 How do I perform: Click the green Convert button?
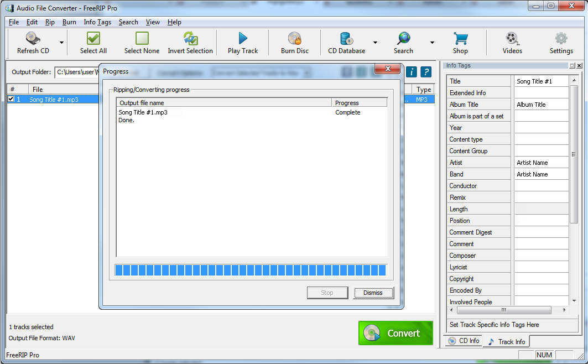coord(396,333)
